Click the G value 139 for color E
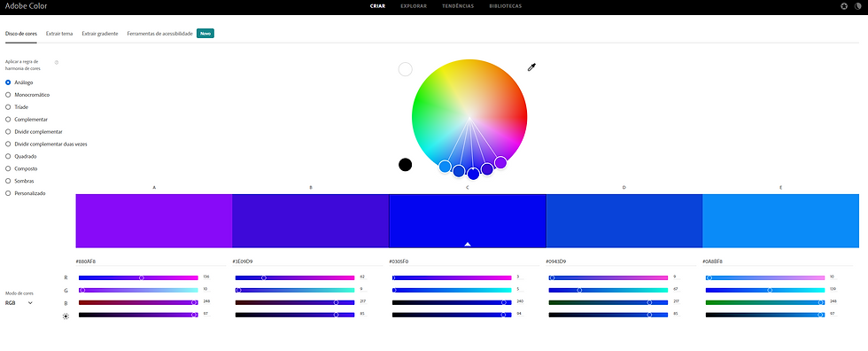The height and width of the screenshot is (351, 868). (833, 289)
